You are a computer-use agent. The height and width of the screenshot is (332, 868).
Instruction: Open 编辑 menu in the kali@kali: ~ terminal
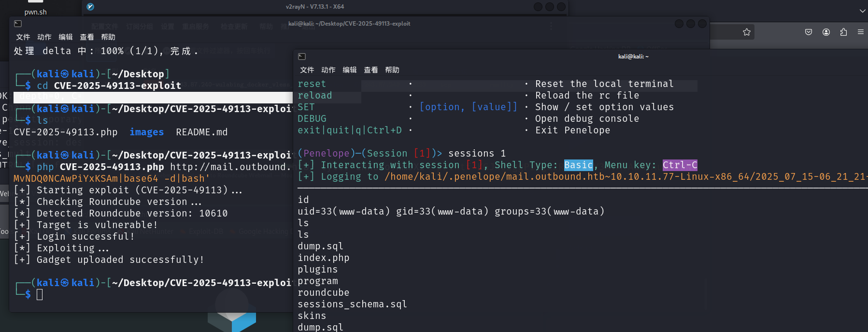coord(349,70)
